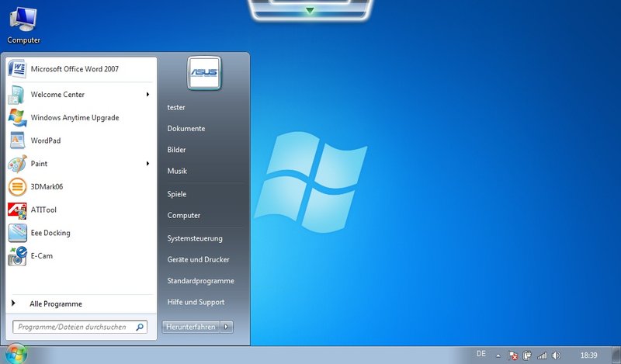The width and height of the screenshot is (621, 364).
Task: Open Systemsteuerung
Action: coord(195,238)
